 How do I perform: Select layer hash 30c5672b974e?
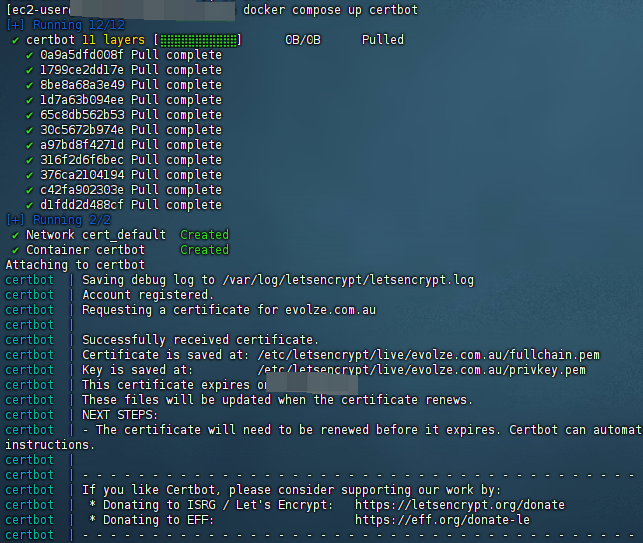[82, 130]
